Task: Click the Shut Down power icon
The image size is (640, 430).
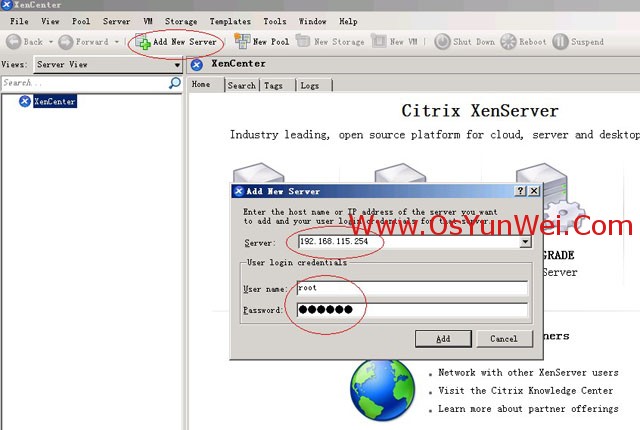Action: point(442,42)
